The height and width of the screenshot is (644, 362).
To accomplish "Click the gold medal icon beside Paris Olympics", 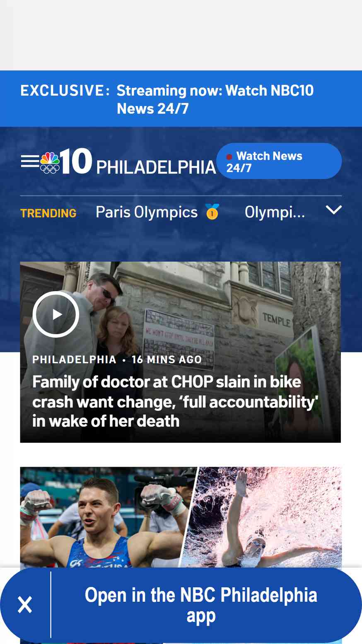I will [212, 212].
